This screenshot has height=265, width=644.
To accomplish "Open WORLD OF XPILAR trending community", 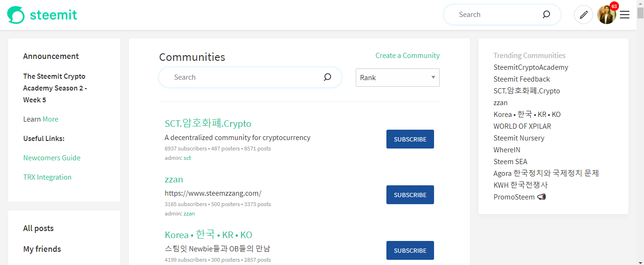I will click(522, 126).
